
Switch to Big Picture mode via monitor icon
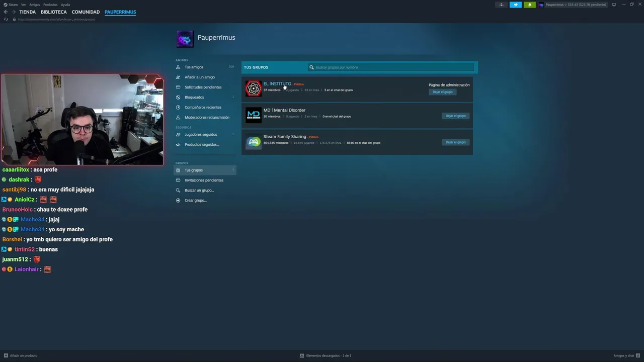pos(614,5)
